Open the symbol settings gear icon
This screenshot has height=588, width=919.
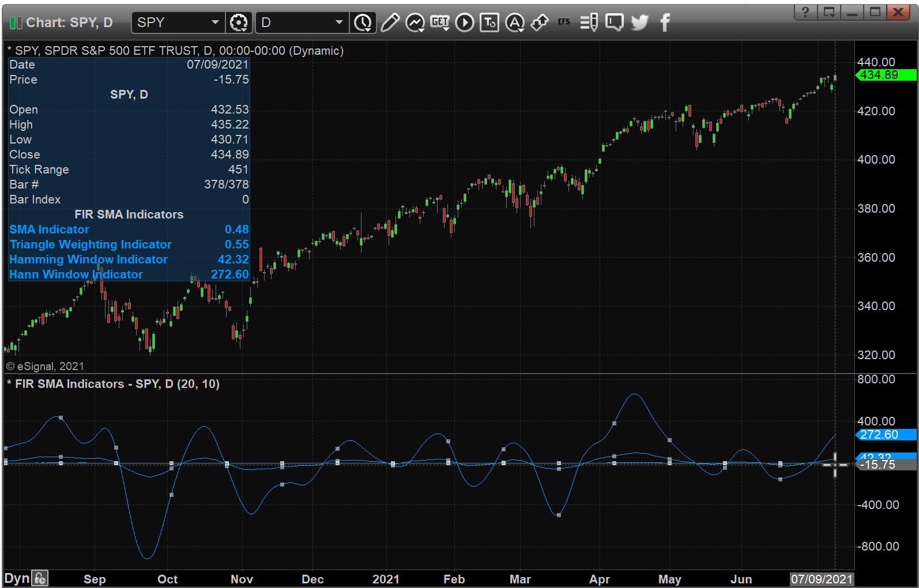pyautogui.click(x=239, y=22)
